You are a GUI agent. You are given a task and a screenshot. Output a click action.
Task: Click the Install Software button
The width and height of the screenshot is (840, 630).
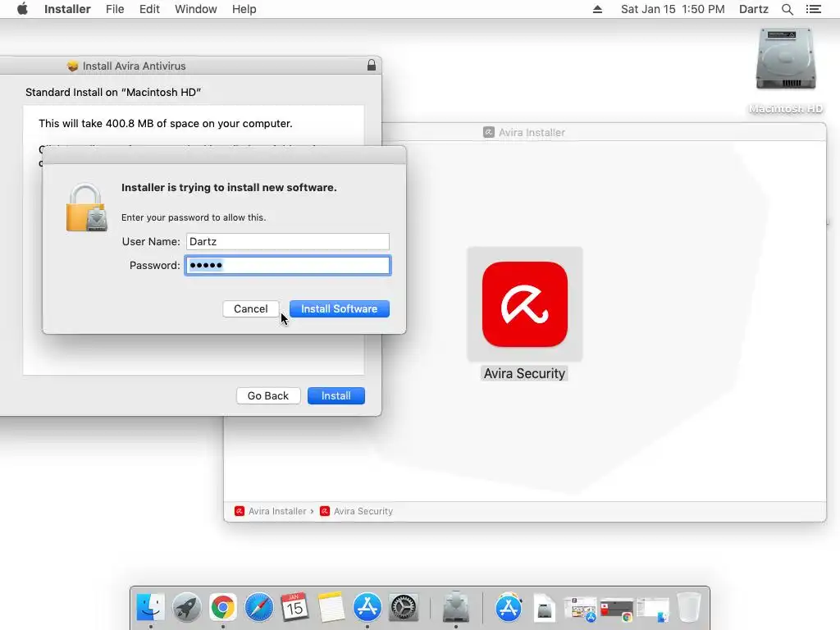coord(339,308)
